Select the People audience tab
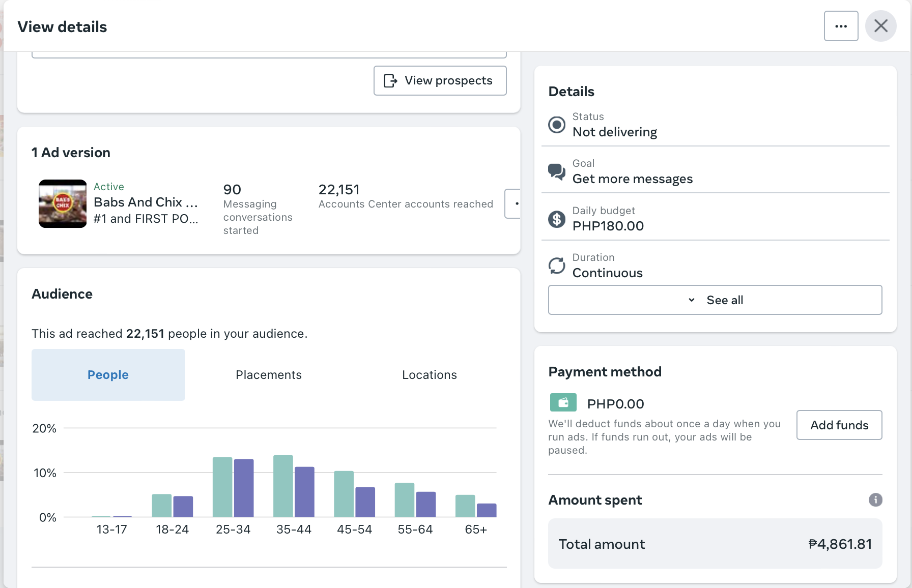This screenshot has height=588, width=912. coord(108,375)
